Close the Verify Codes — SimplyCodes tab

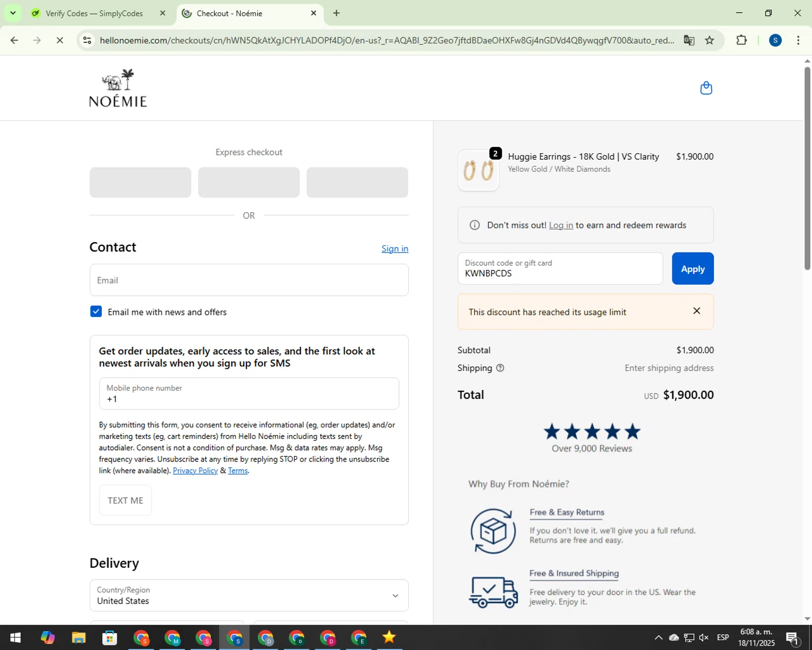(162, 13)
